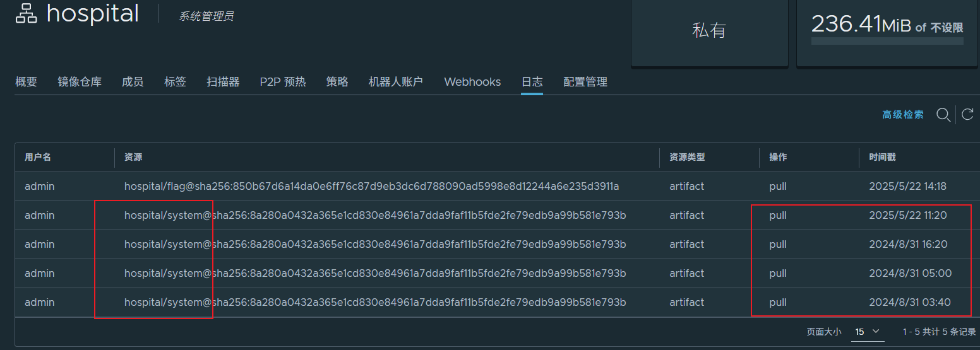
Task: Click the hospital project hierarchy icon
Action: (x=27, y=13)
